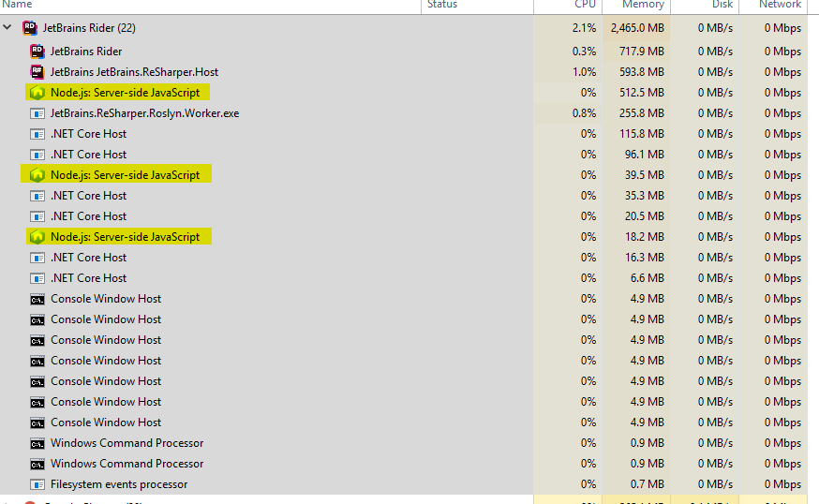Collapse the JetBrains Rider (22) process group
The height and width of the screenshot is (504, 819).
pyautogui.click(x=7, y=27)
